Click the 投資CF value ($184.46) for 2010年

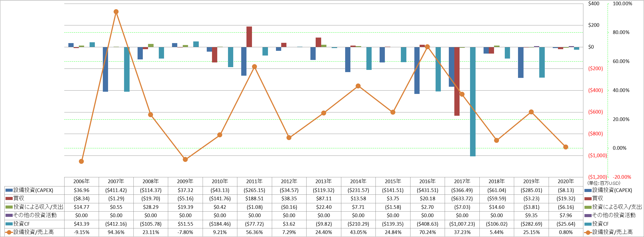(x=220, y=224)
